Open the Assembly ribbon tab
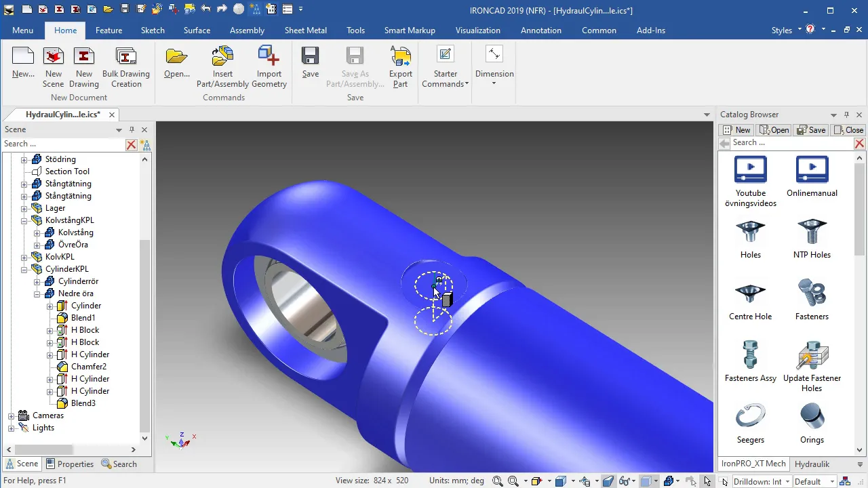The height and width of the screenshot is (488, 868). [x=247, y=30]
